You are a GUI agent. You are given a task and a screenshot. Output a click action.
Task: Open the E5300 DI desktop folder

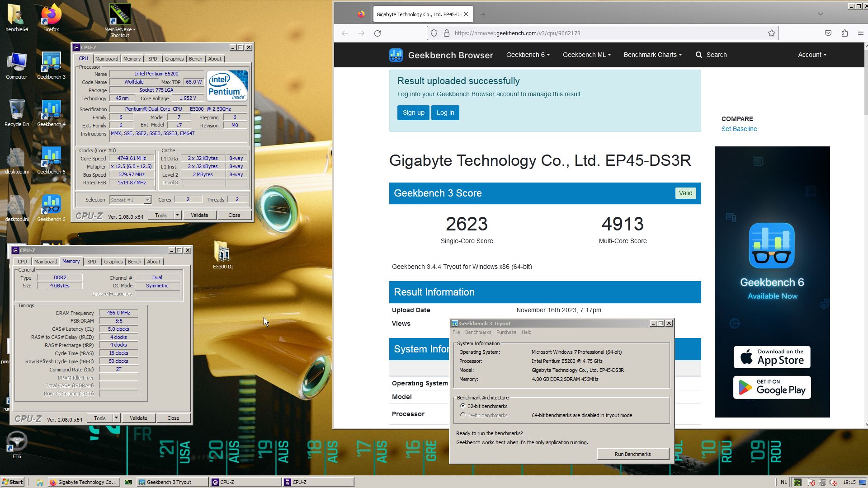tap(222, 255)
